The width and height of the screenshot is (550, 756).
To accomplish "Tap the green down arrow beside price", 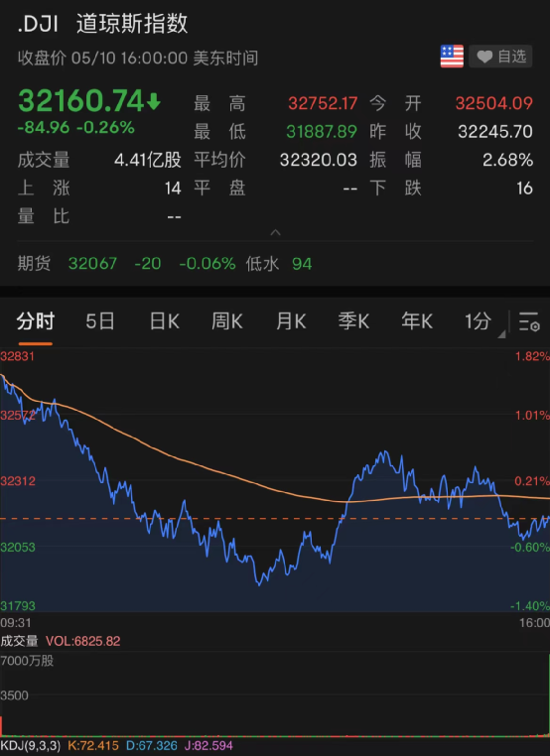I will tap(154, 102).
